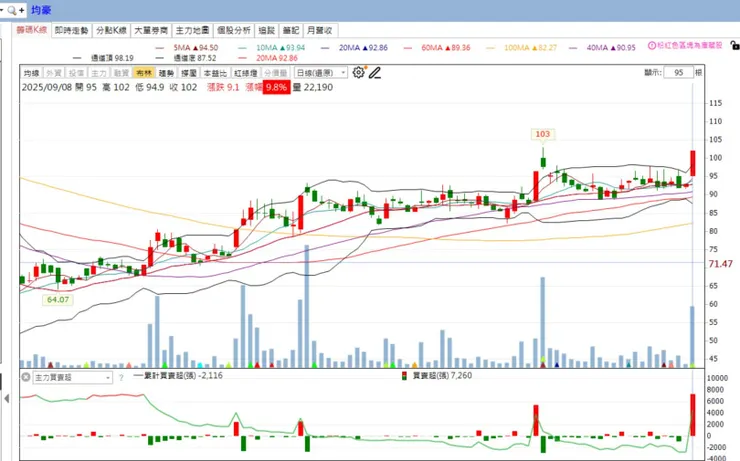
Task: Toggle the 主力 overlay button
Action: (x=99, y=73)
